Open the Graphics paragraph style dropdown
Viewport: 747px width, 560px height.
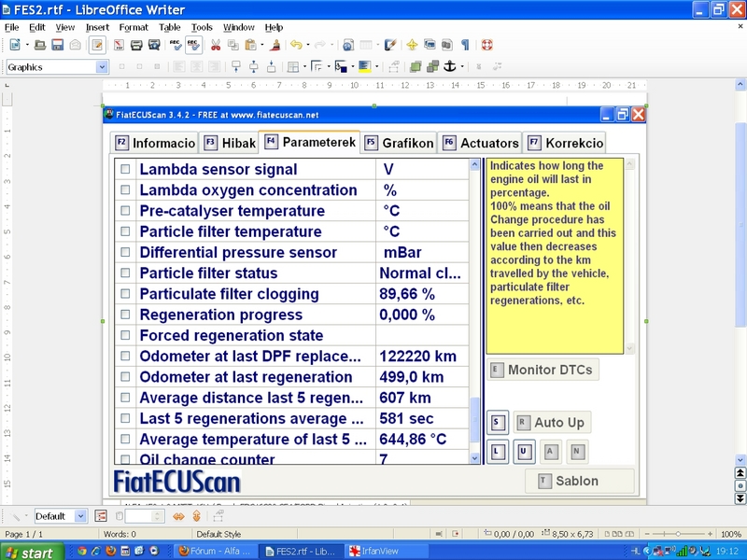[x=102, y=67]
